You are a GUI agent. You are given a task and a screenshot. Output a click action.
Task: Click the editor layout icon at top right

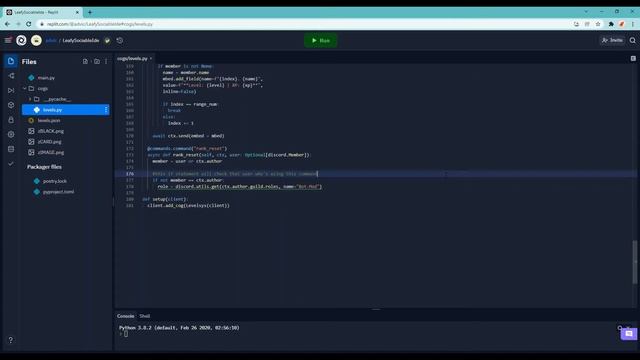click(633, 58)
